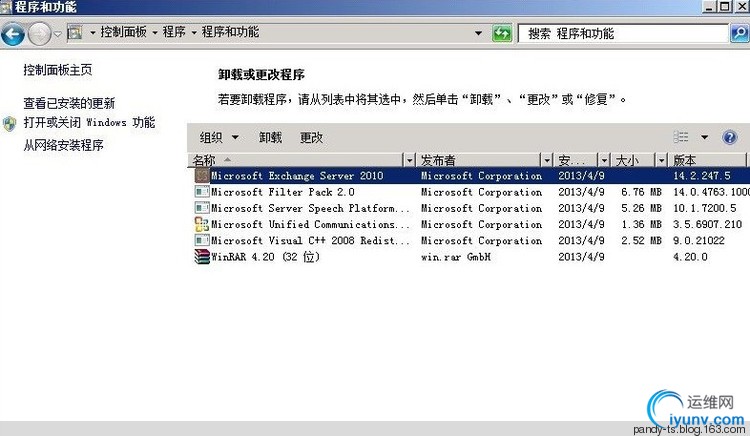
Task: Select Microsoft Server Speech Platform entry
Action: tap(310, 208)
